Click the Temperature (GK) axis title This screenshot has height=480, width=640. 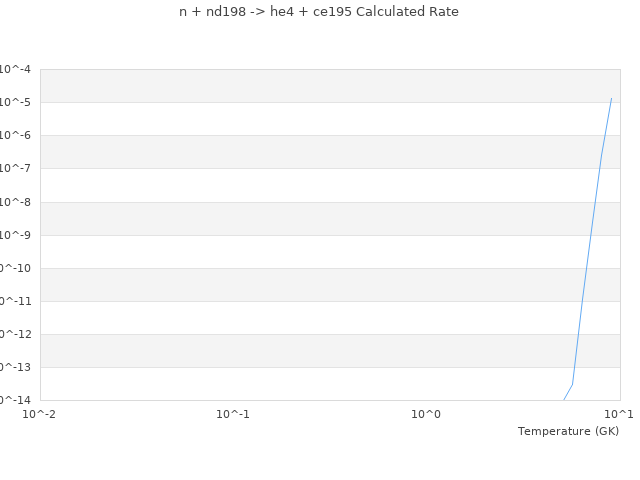click(x=568, y=431)
